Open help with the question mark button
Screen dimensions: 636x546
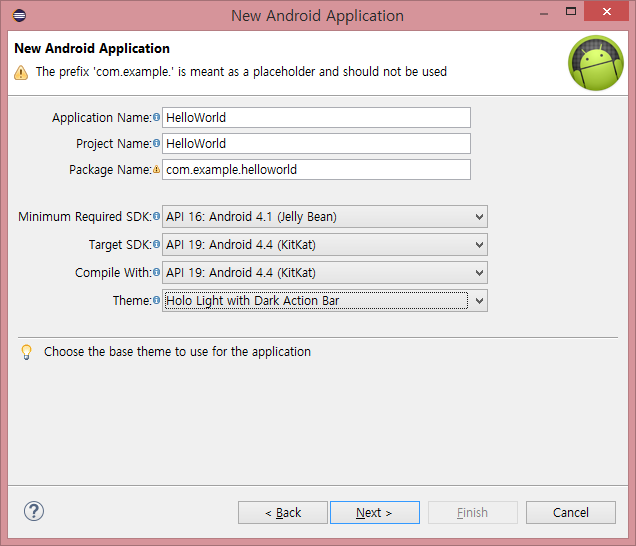(34, 511)
